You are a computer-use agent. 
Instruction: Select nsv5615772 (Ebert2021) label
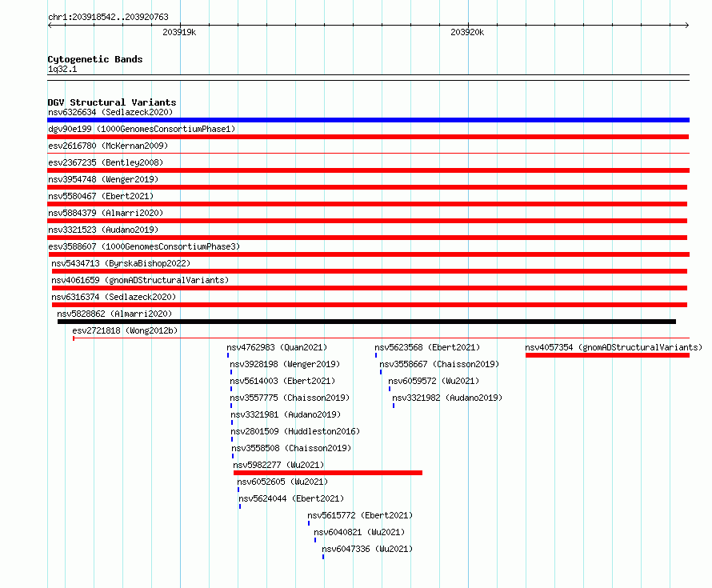tap(360, 515)
